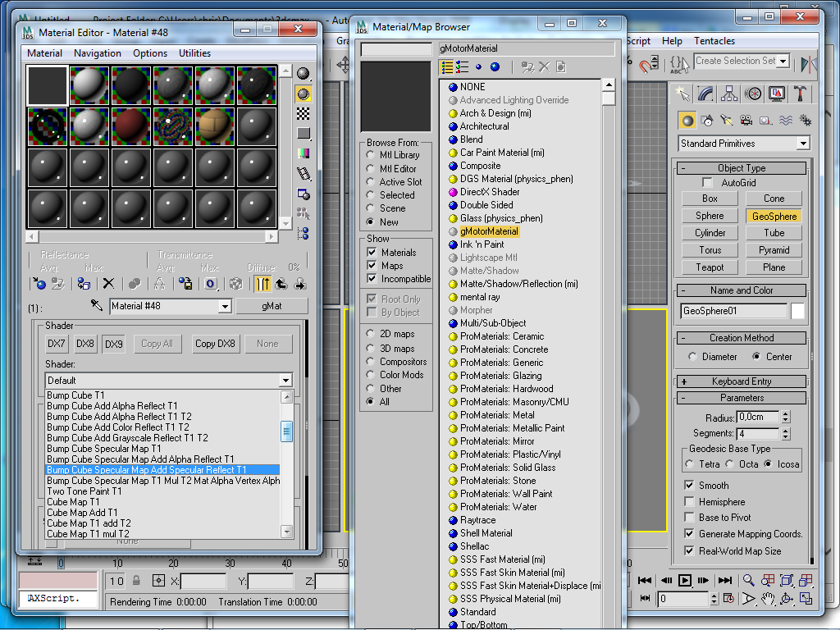Uncheck the Maps checkbox

tap(372, 265)
